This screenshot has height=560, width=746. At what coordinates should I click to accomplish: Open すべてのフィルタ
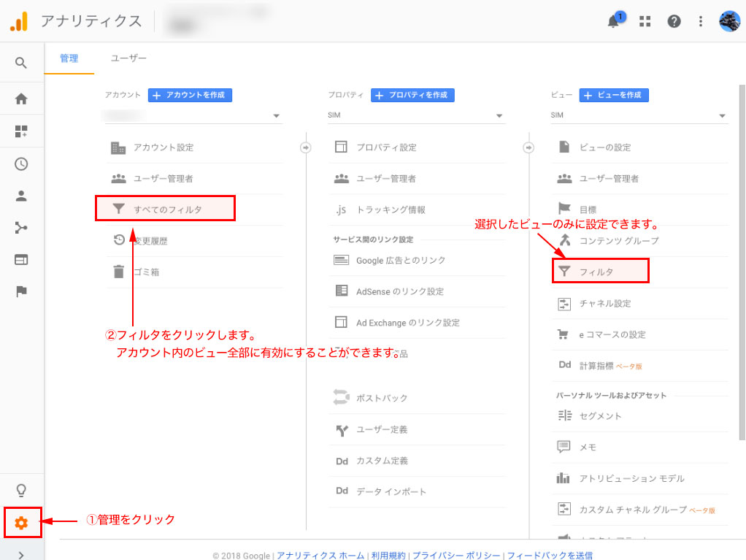click(x=165, y=210)
